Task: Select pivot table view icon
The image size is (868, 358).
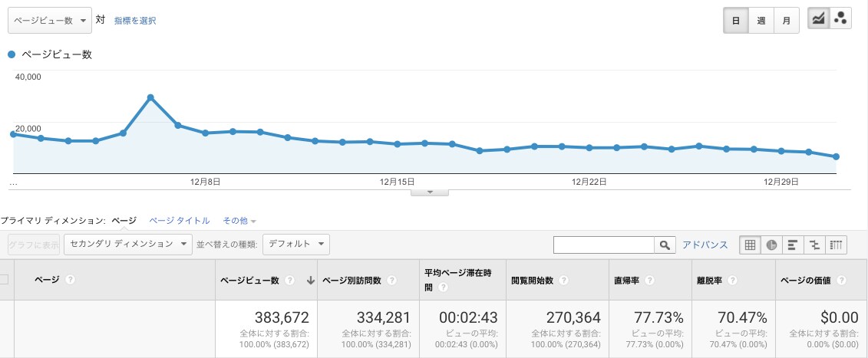Action: point(836,245)
